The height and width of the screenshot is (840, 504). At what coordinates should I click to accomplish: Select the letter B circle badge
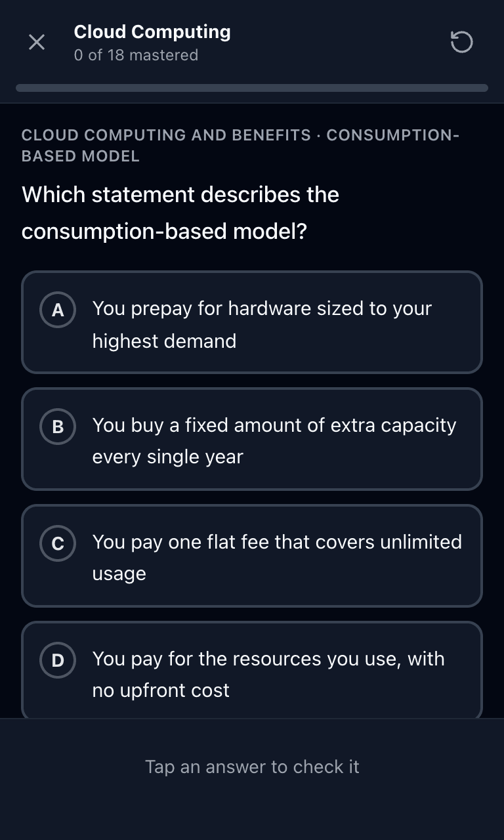(x=58, y=427)
